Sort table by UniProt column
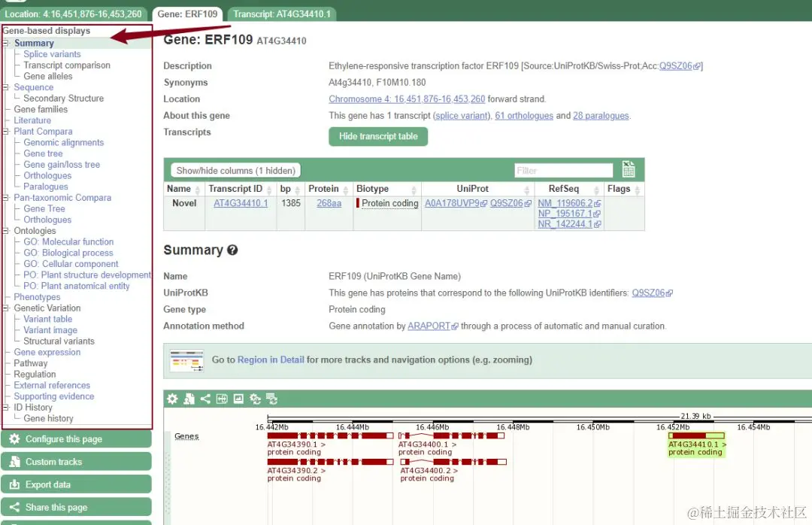Viewport: 812px width, 525px height. [526, 190]
